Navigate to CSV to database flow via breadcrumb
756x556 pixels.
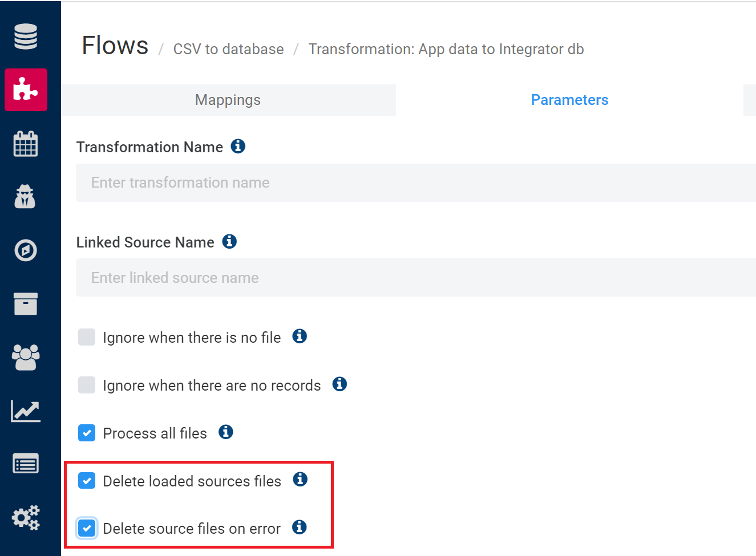228,49
